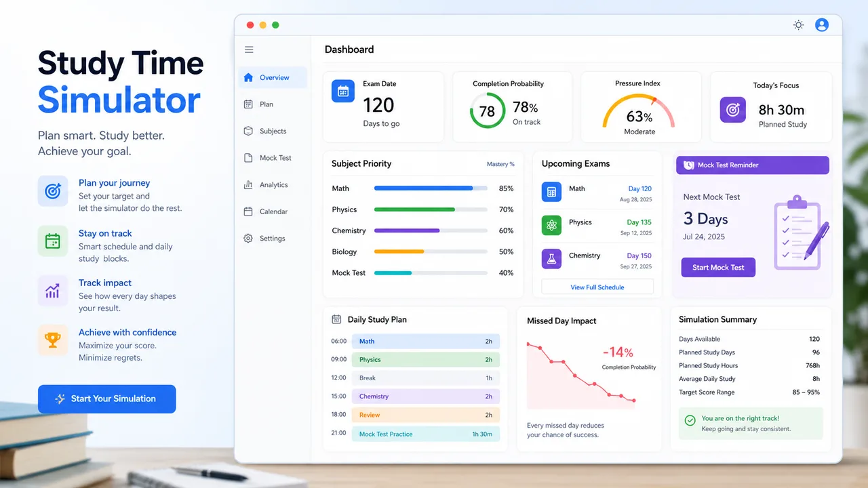
Task: Select the 18:00 Review block
Action: click(426, 415)
